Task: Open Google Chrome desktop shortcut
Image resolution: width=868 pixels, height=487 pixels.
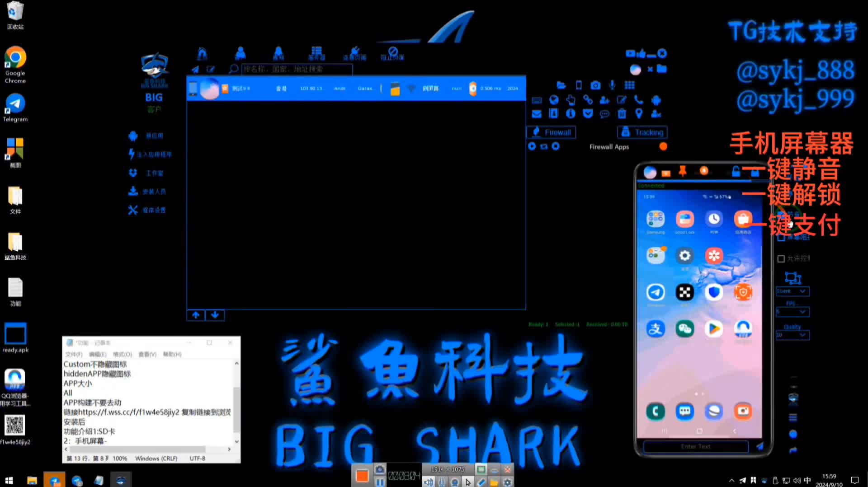Action: pos(15,65)
